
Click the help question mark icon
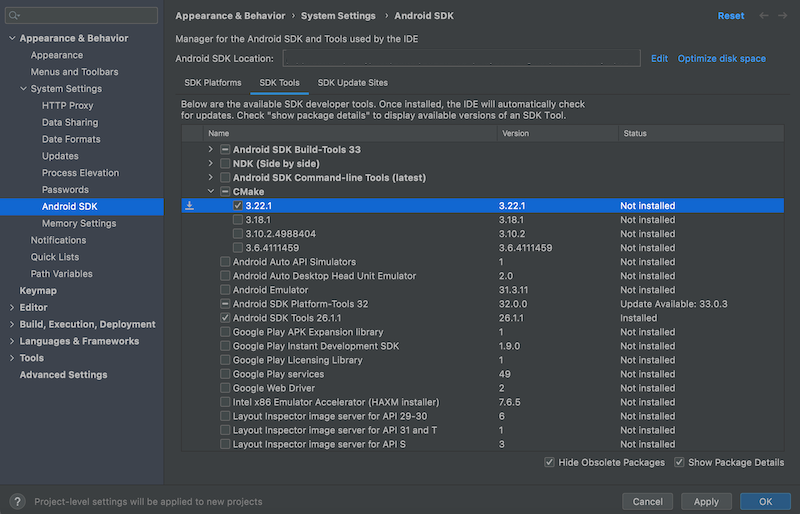pyautogui.click(x=17, y=501)
